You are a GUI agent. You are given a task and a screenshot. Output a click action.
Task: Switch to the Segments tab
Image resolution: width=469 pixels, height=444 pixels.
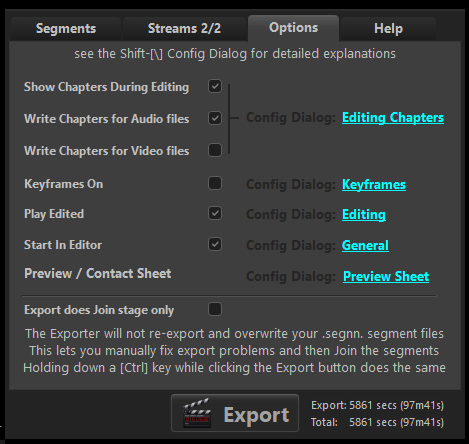tap(66, 29)
